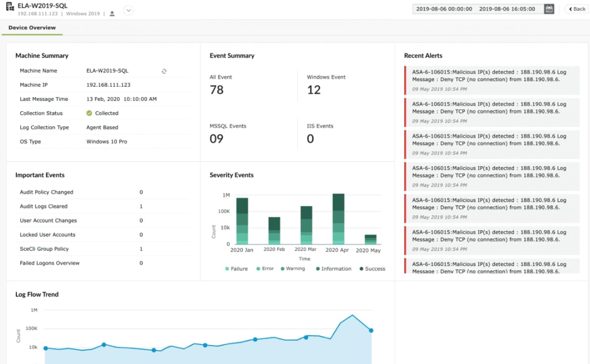Image resolution: width=590 pixels, height=364 pixels.
Task: Select the 2020 Apr bar in Severity Events
Action: 338,219
